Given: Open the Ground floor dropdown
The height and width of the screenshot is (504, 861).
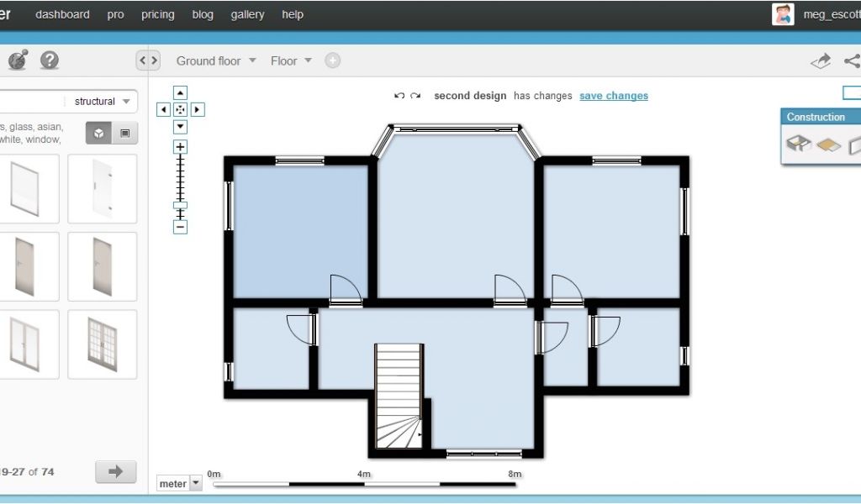Looking at the screenshot, I should (x=216, y=60).
